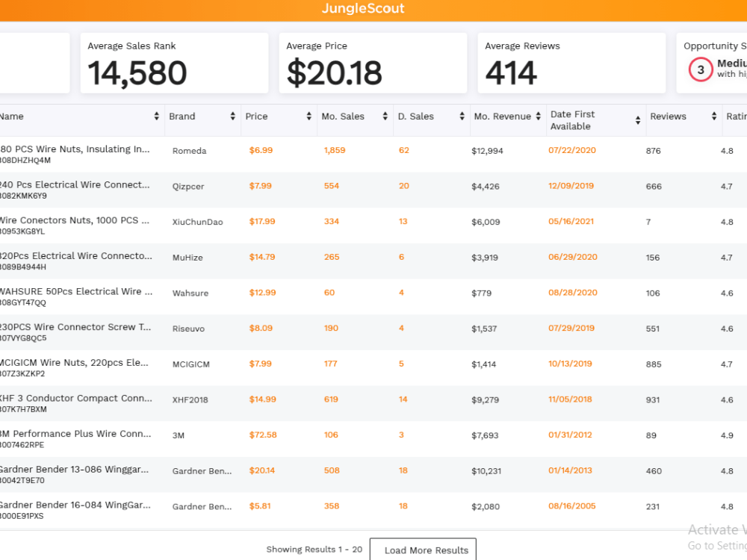Click the XHF 3 Conductor Compact Connector name

(75, 398)
